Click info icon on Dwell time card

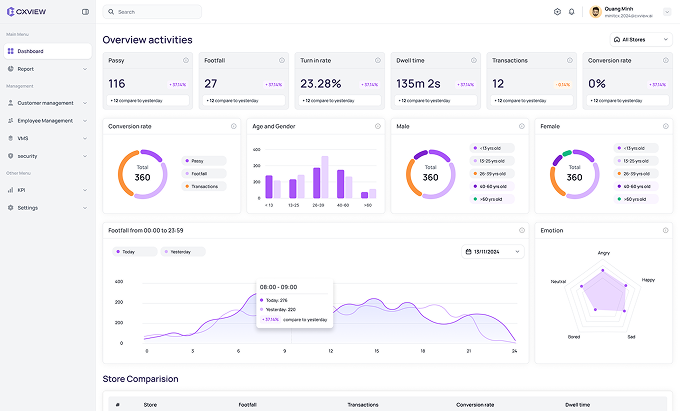click(474, 61)
